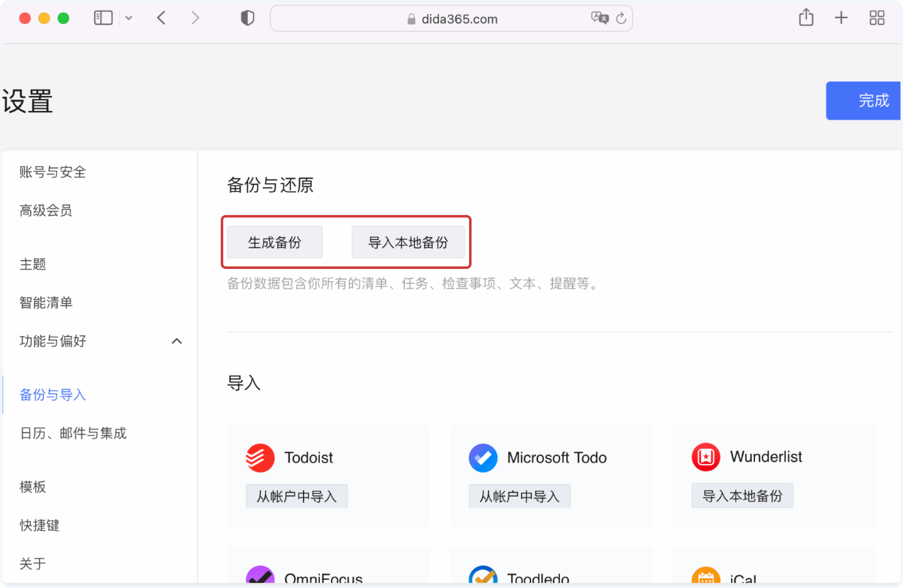Click the dida365.com address bar
The width and height of the screenshot is (903, 588).
click(451, 19)
